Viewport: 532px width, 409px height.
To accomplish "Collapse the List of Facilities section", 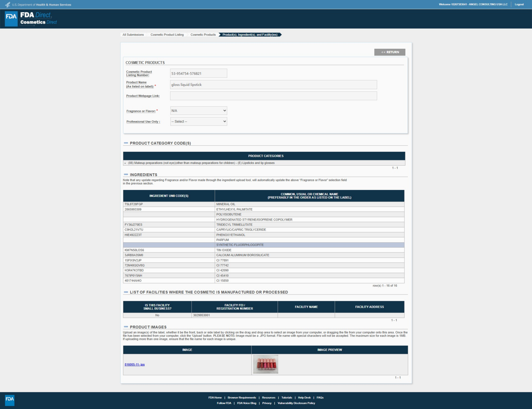I will click(x=126, y=292).
